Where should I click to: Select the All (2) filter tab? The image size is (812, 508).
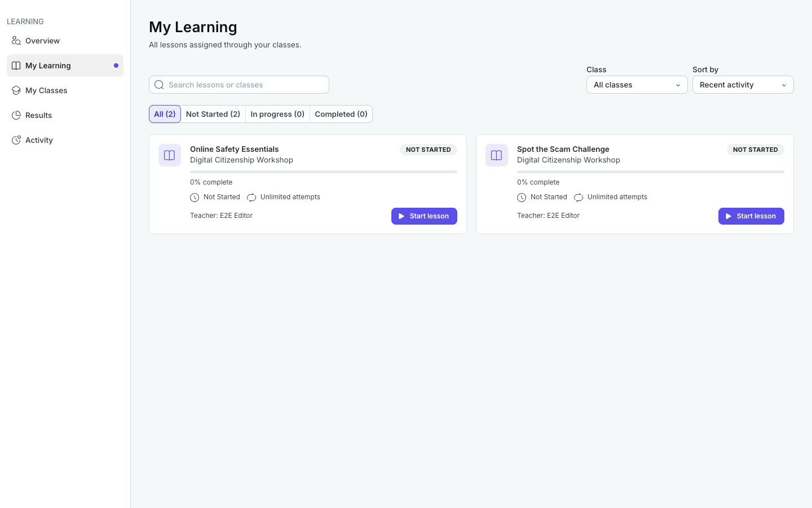tap(165, 114)
